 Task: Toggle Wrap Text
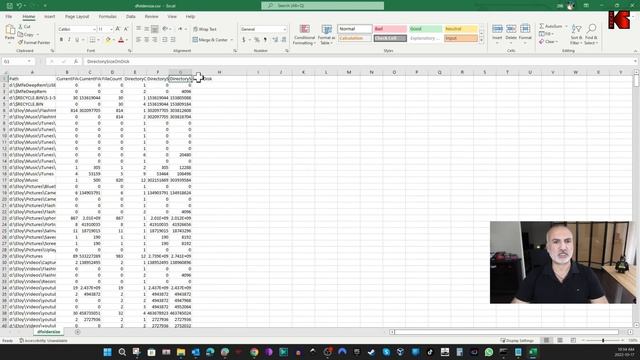coord(204,29)
